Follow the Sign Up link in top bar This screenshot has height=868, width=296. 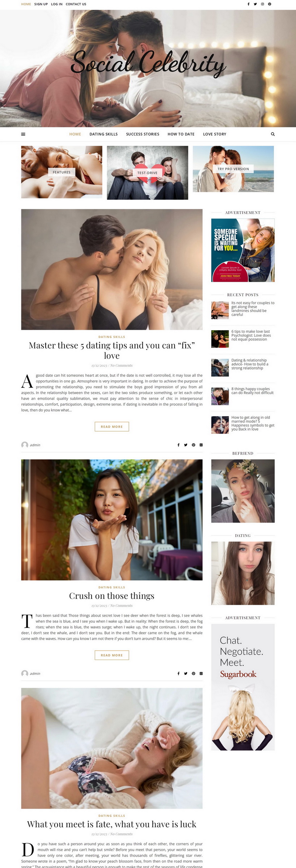tap(41, 4)
